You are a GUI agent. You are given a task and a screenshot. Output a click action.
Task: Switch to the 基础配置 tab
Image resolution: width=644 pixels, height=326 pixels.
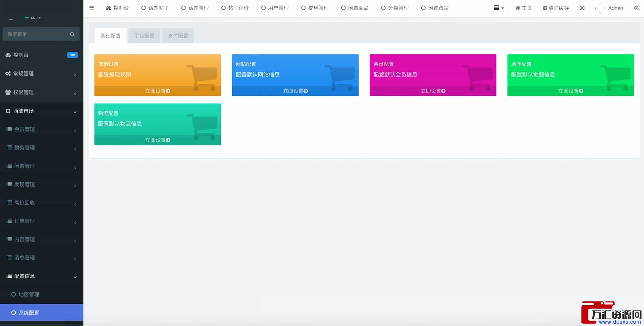(110, 36)
